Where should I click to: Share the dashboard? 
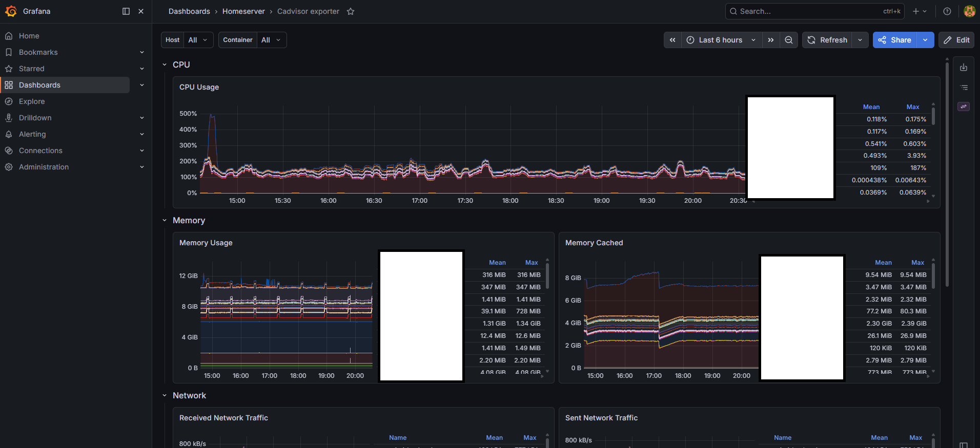(x=894, y=40)
